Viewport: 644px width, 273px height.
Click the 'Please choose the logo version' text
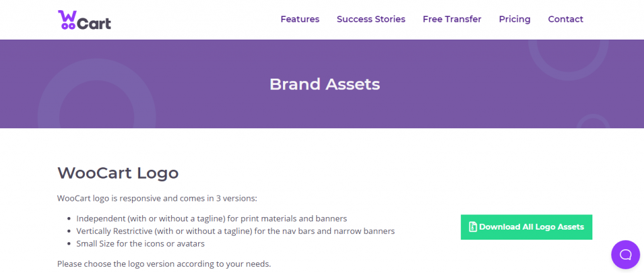point(164,264)
